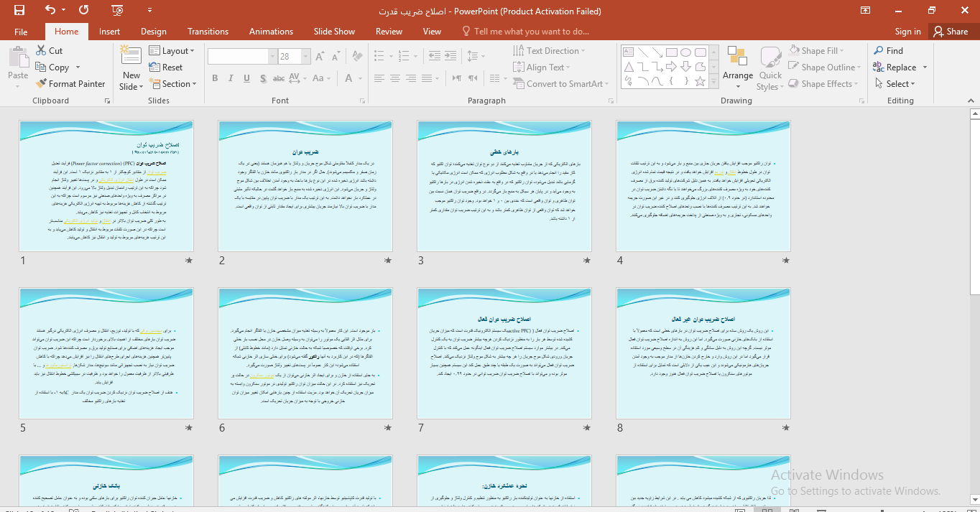This screenshot has height=512, width=980.
Task: Open the Clipboard pane launcher
Action: click(108, 101)
